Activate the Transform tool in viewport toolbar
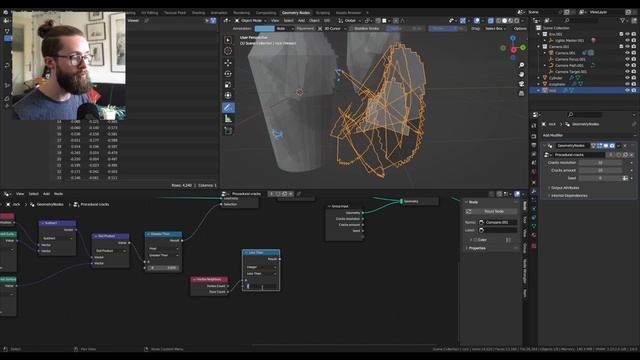Viewport: 640px width, 360px height. 228,96
